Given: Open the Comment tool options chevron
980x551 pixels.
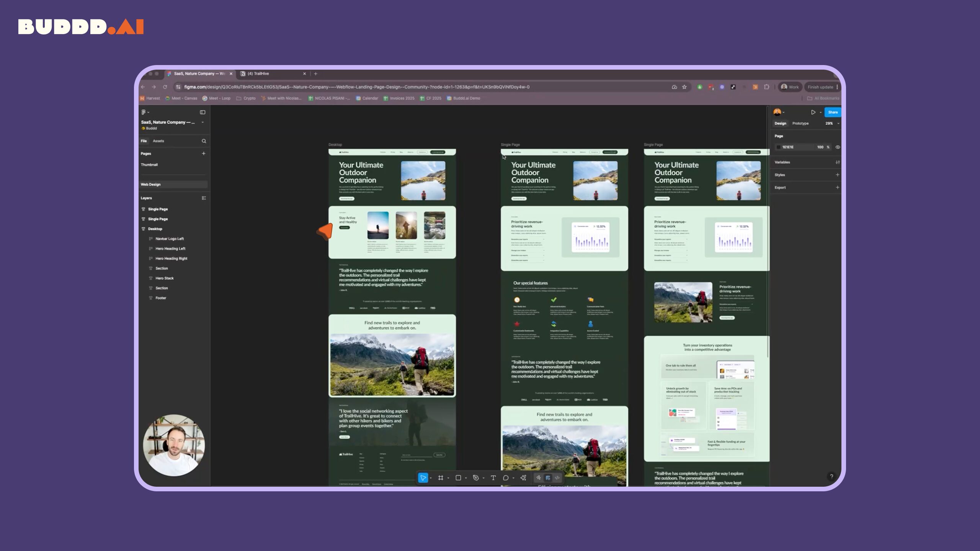Looking at the screenshot, I should 513,478.
